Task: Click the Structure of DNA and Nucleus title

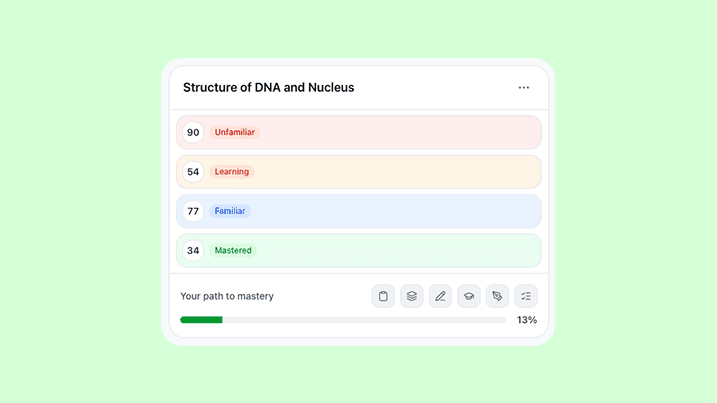Action: point(268,88)
